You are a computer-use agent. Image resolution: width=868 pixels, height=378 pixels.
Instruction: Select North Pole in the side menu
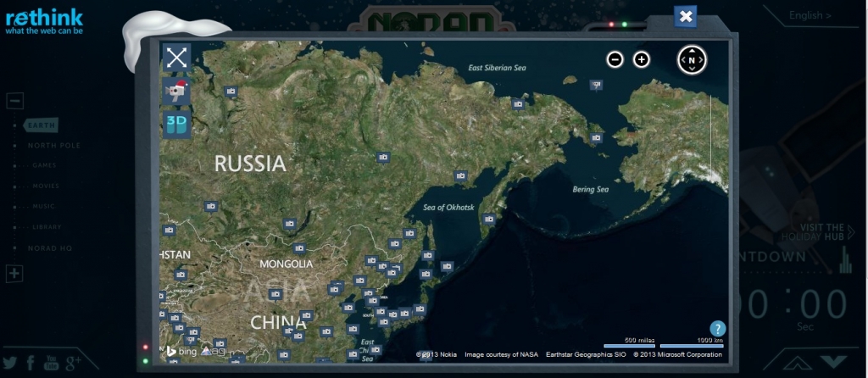click(53, 146)
